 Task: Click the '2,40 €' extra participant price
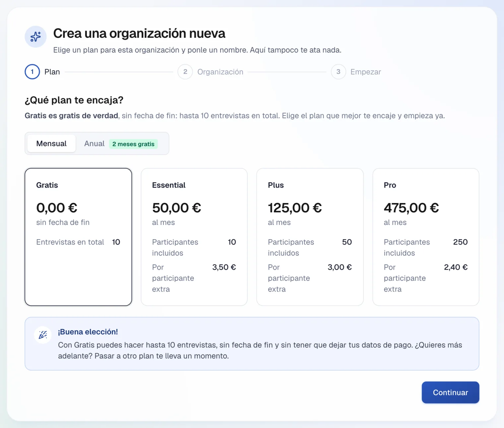[456, 267]
